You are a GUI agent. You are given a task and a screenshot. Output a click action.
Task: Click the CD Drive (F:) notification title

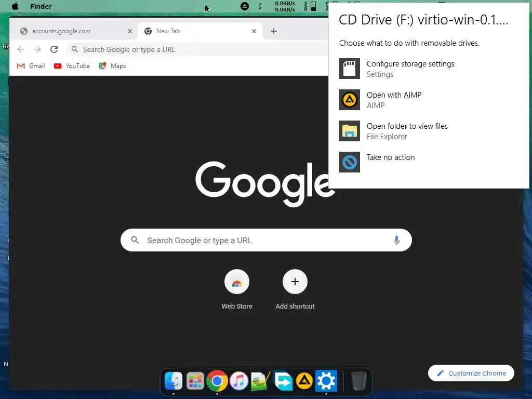click(423, 20)
